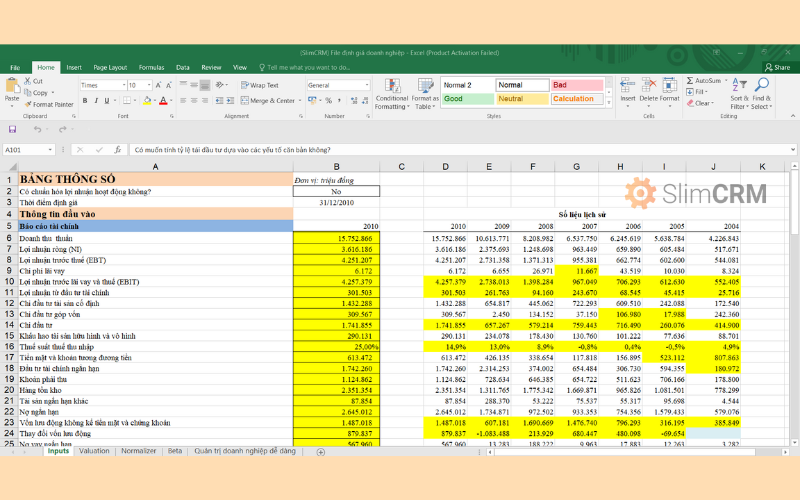
Task: Apply the Neutral cell style
Action: (522, 99)
